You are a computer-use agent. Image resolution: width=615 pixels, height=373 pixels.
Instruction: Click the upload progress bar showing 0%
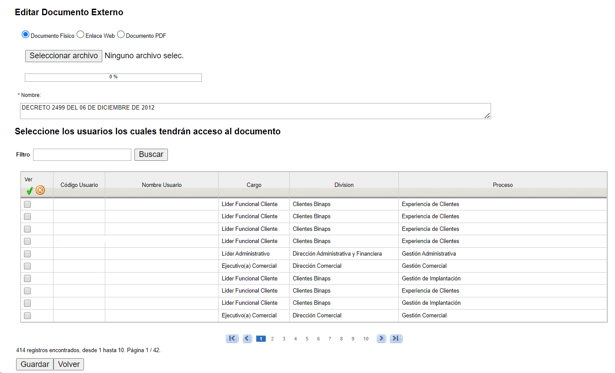(x=113, y=77)
